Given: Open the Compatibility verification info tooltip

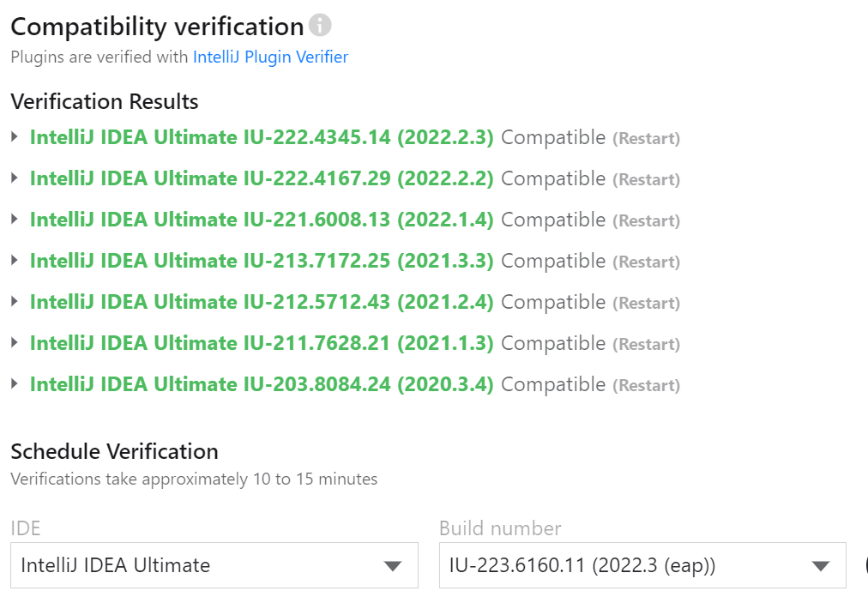Looking at the screenshot, I should point(319,26).
